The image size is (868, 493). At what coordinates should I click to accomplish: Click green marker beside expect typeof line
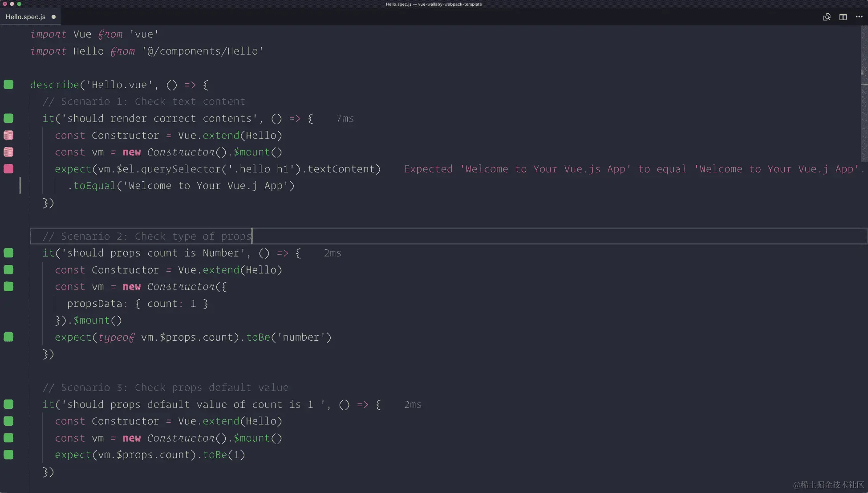pos(8,337)
